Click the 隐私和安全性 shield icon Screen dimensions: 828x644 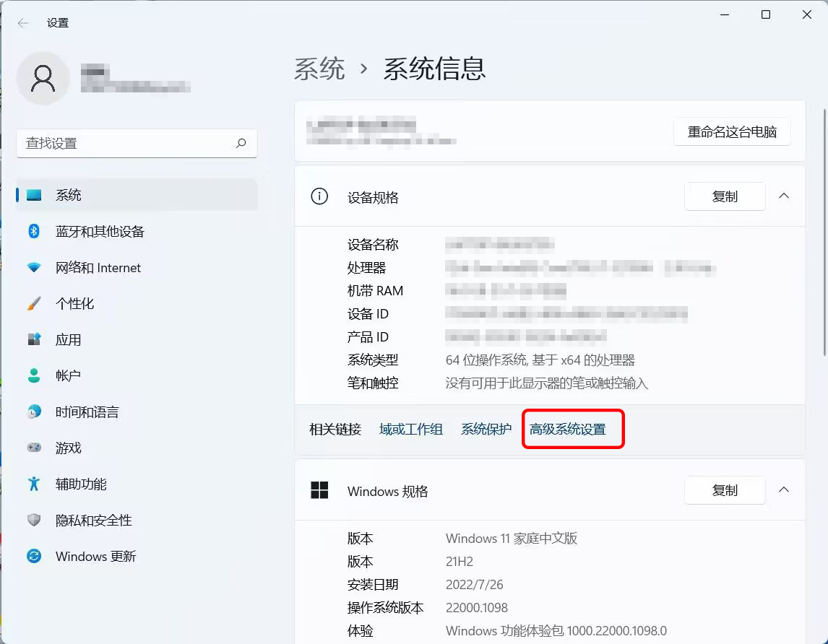[34, 520]
